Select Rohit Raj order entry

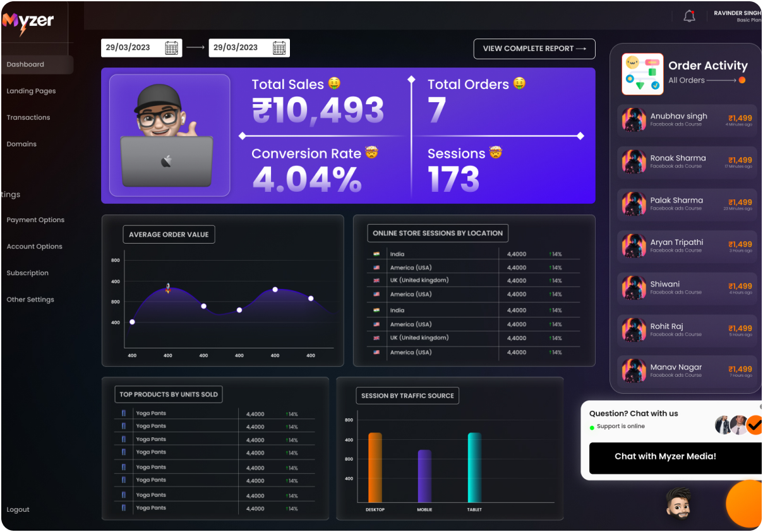687,329
